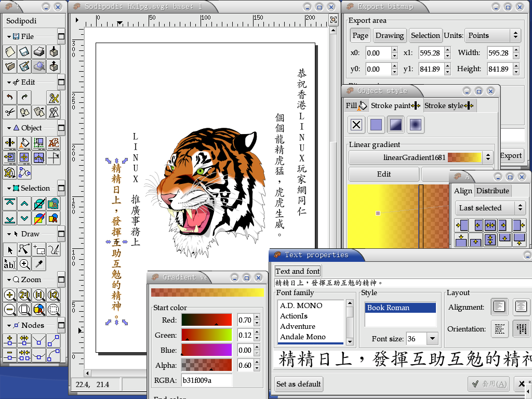Click the Insert node plus icon in Nodes
This screenshot has height=399, width=532.
(x=10, y=341)
